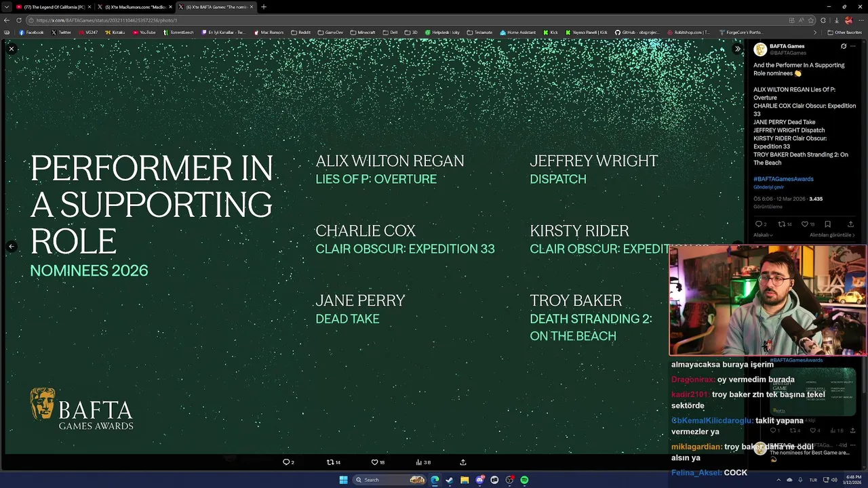868x488 pixels.
Task: Open the Facebook bookmark
Action: [x=31, y=32]
